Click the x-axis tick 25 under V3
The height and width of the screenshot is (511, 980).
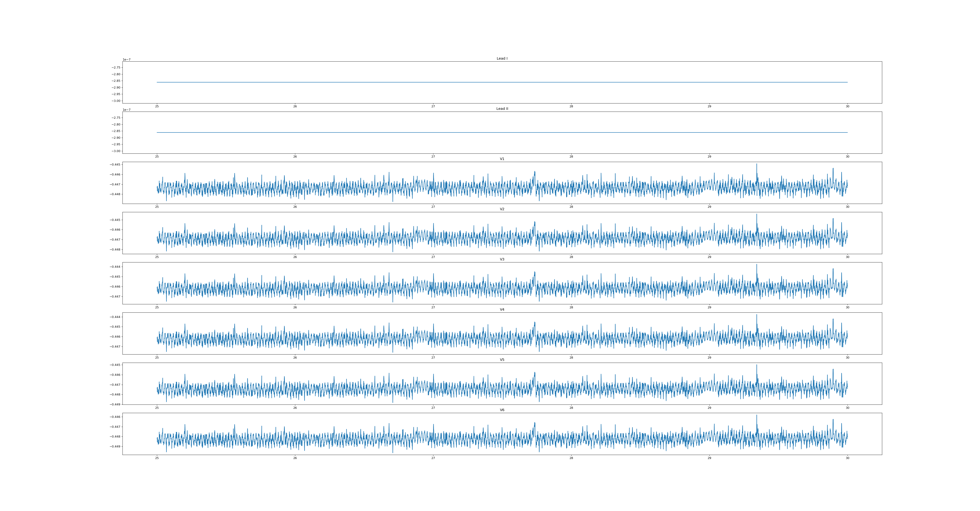(157, 307)
